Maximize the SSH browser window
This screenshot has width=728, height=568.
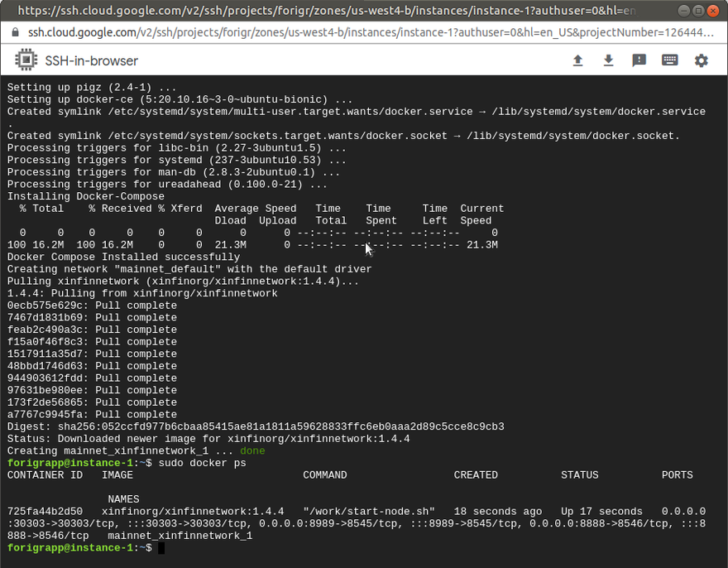pyautogui.click(x=697, y=11)
